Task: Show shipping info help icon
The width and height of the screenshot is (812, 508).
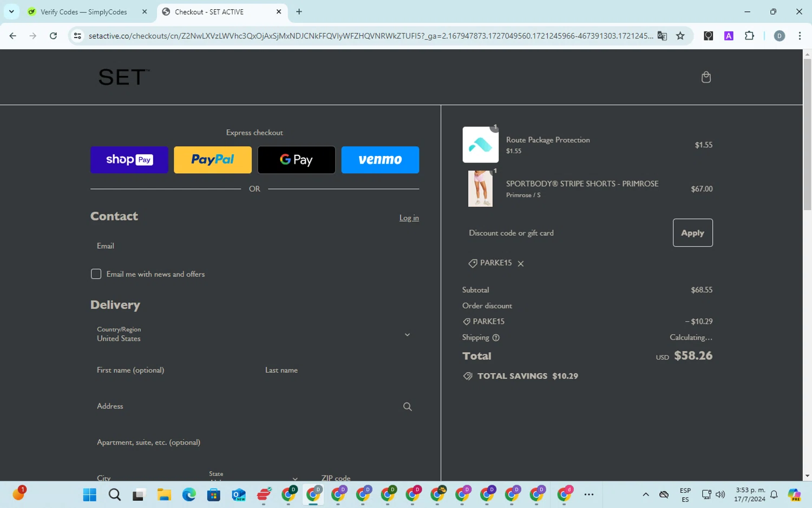Action: 496,337
